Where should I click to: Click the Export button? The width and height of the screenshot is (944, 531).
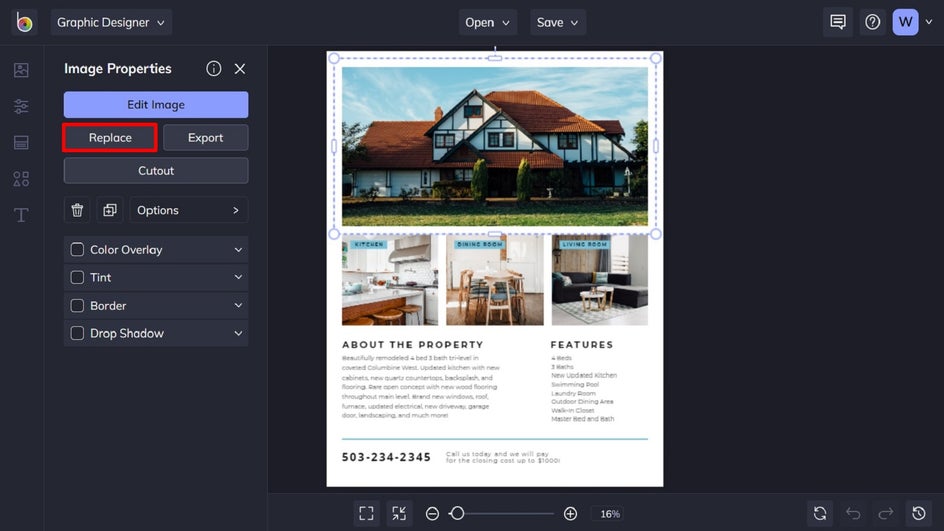[x=205, y=138]
